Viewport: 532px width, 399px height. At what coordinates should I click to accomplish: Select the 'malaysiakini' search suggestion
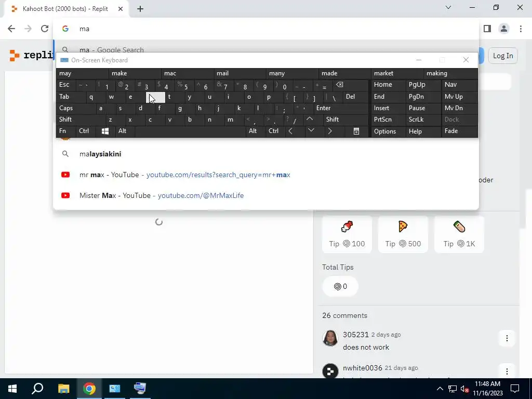265,154
